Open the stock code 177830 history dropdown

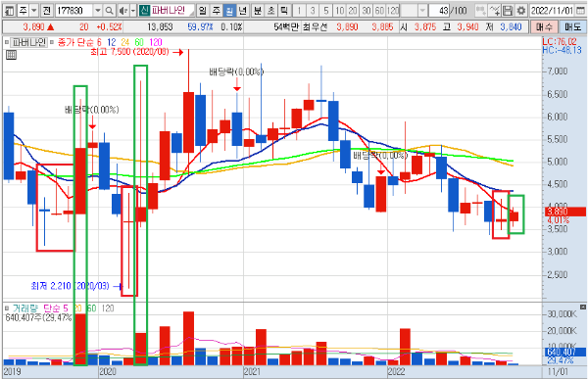coord(97,11)
